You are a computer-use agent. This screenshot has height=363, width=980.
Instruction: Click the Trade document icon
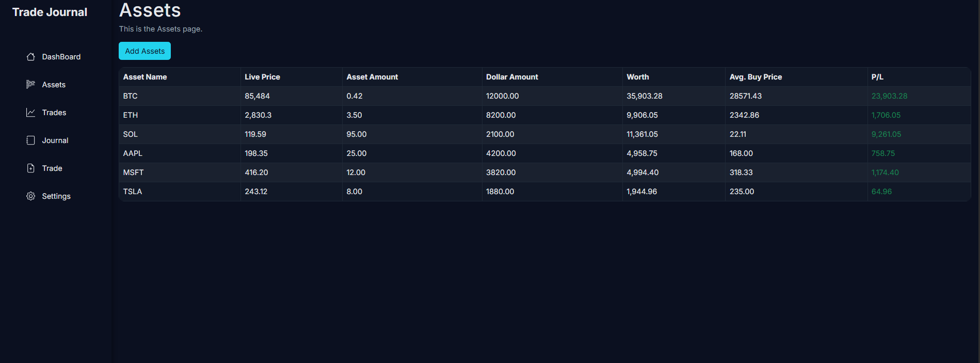pyautogui.click(x=31, y=168)
